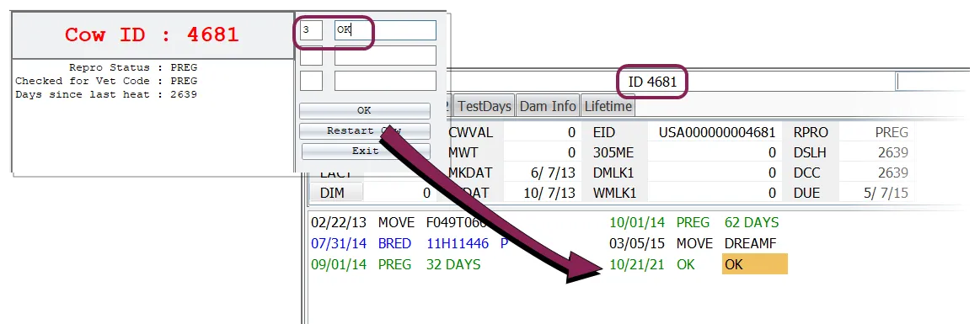Image resolution: width=980 pixels, height=324 pixels.
Task: Click the 32 DAYS pregnancy remark
Action: click(x=453, y=265)
